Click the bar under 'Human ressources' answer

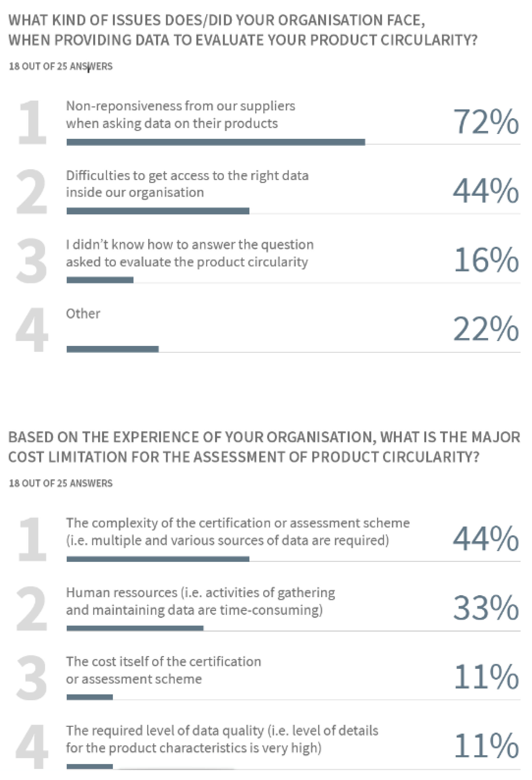[135, 628]
